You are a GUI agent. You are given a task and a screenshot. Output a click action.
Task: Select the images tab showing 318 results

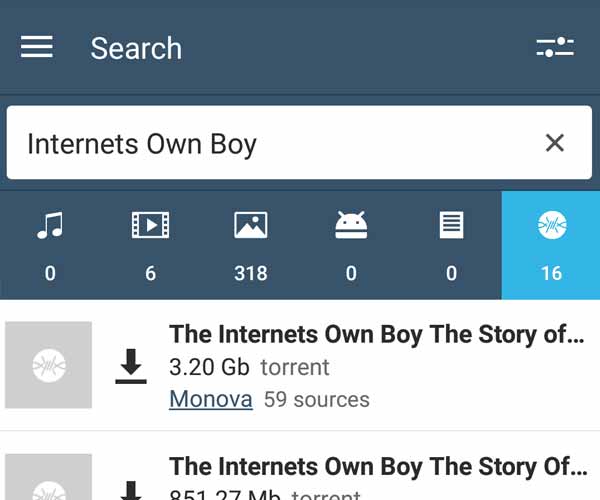(251, 245)
